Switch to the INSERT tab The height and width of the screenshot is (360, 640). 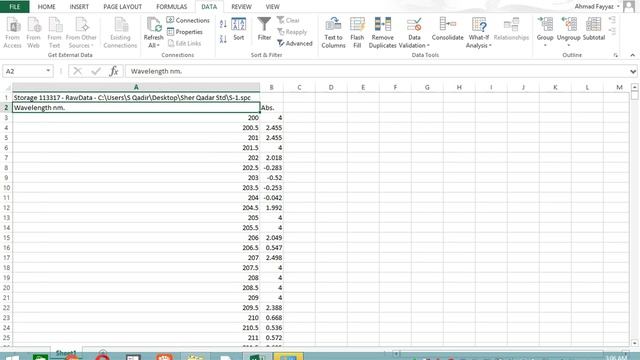tap(79, 7)
